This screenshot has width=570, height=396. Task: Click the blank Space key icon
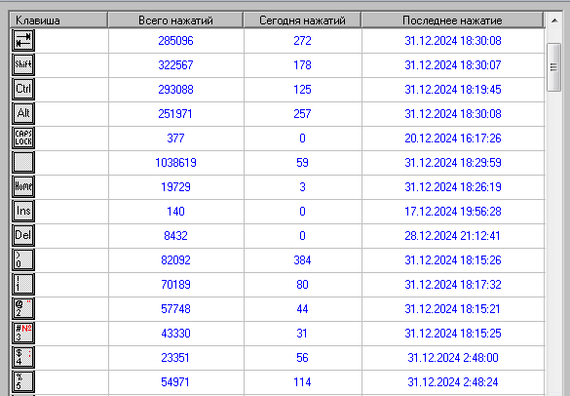[x=23, y=162]
